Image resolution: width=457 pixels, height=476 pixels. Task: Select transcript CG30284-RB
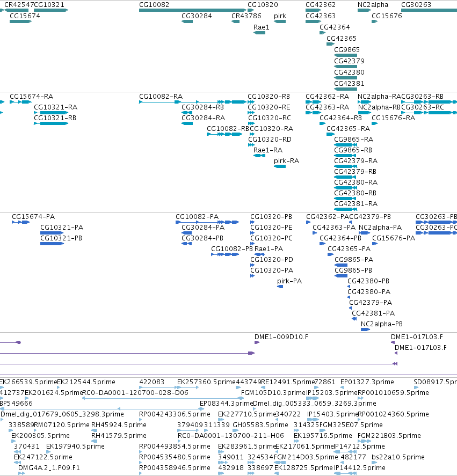tap(187, 113)
